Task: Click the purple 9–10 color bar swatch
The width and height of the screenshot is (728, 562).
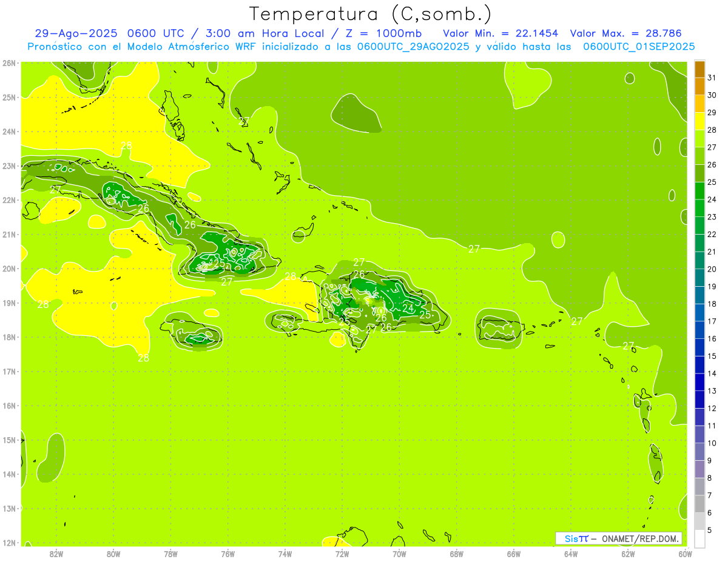Action: (x=699, y=452)
